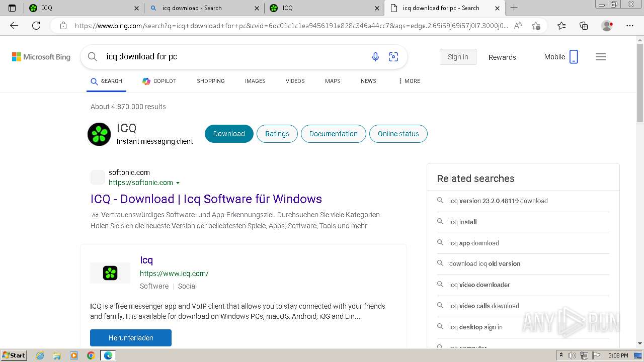
Task: View site information lock icon
Action: pos(63,26)
